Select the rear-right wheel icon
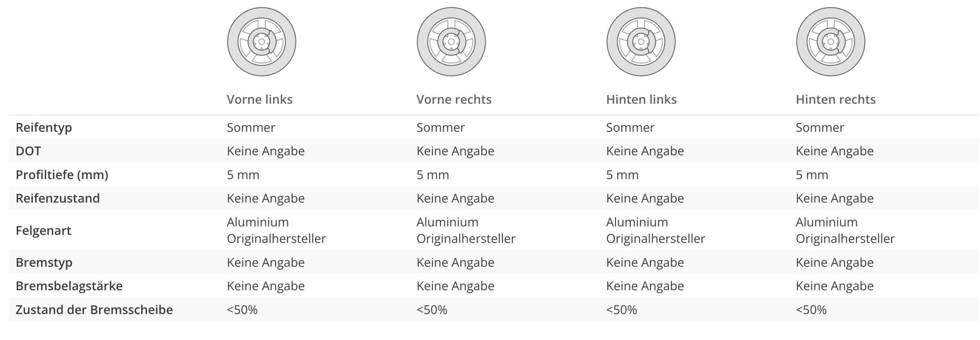The width and height of the screenshot is (980, 340). [x=830, y=42]
